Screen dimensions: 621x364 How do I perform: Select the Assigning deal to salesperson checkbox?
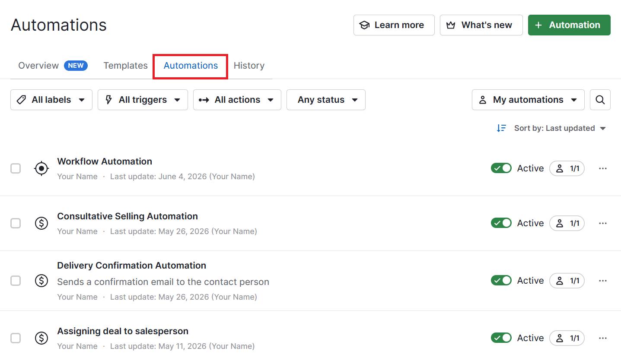click(x=16, y=338)
